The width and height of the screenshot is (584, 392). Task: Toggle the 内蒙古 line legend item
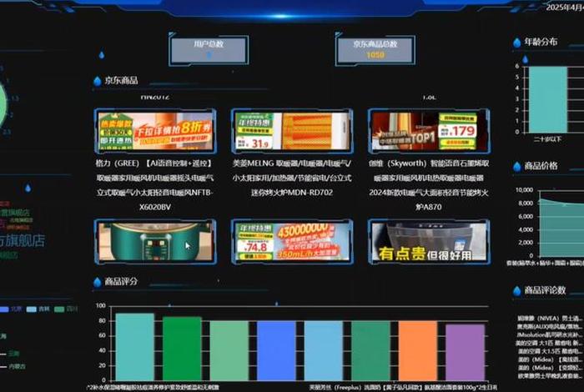click(13, 367)
